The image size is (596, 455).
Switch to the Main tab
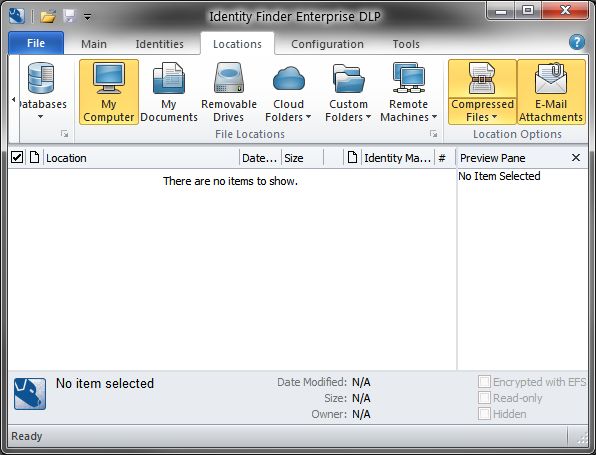pyautogui.click(x=94, y=44)
